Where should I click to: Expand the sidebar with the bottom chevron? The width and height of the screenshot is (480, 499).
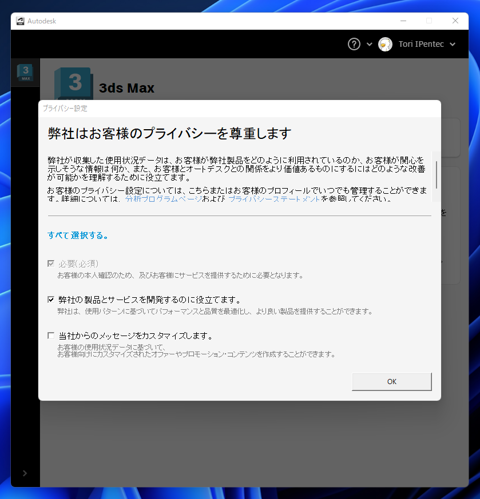click(x=25, y=473)
